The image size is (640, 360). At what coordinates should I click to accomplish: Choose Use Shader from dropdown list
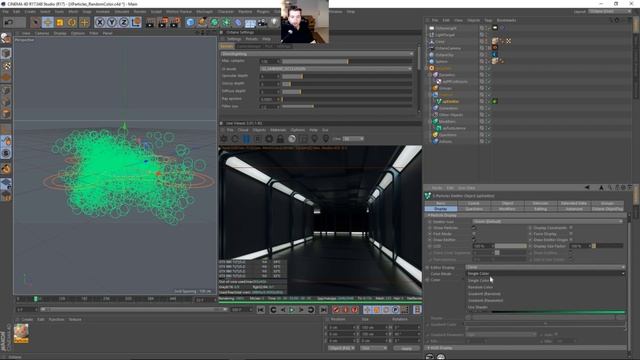pos(478,307)
